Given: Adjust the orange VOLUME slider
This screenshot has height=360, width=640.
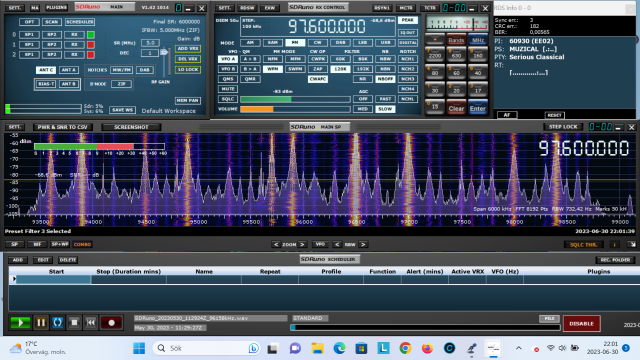Looking at the screenshot, I should coord(295,109).
